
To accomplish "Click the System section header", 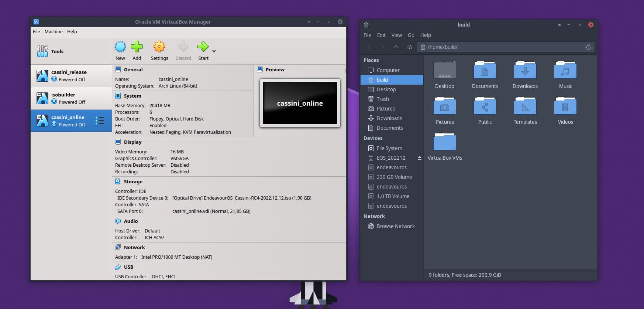I will [x=132, y=96].
